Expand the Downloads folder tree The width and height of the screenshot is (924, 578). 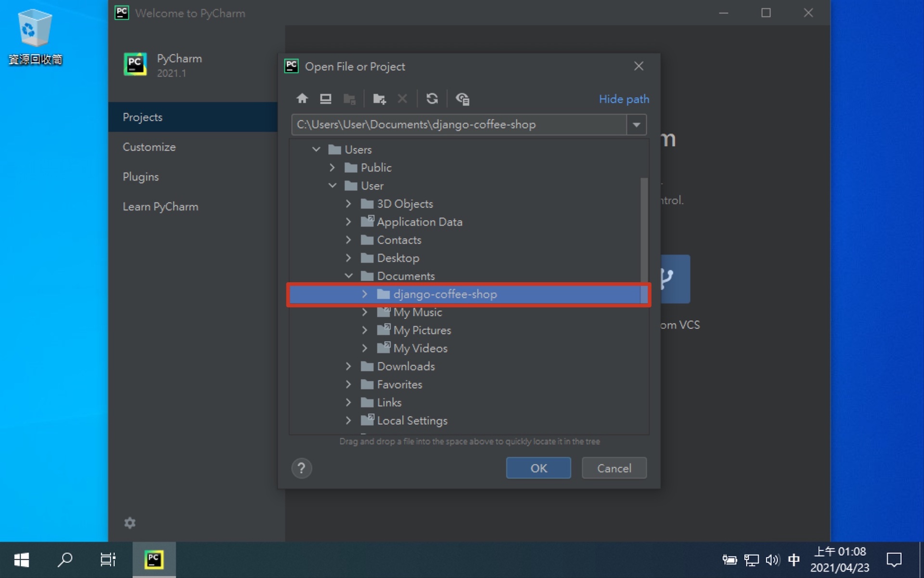coord(348,366)
